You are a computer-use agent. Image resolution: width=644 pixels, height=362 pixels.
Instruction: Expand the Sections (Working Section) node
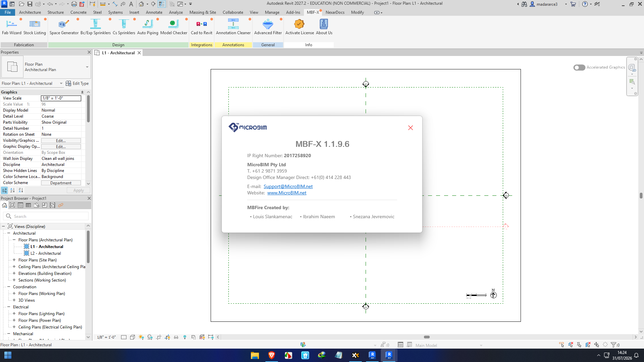tap(14, 280)
